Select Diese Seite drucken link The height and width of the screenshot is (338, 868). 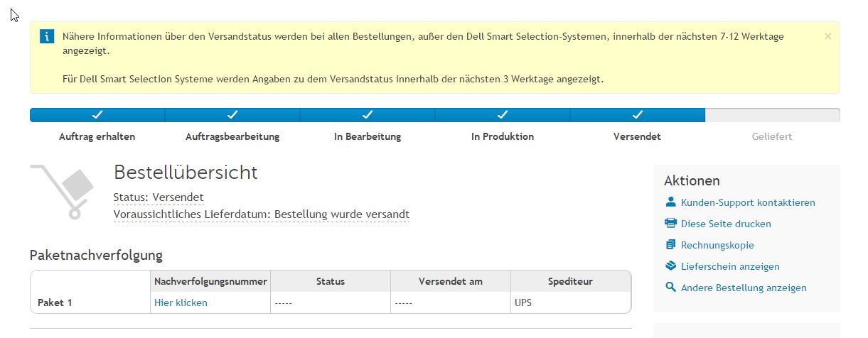click(726, 224)
